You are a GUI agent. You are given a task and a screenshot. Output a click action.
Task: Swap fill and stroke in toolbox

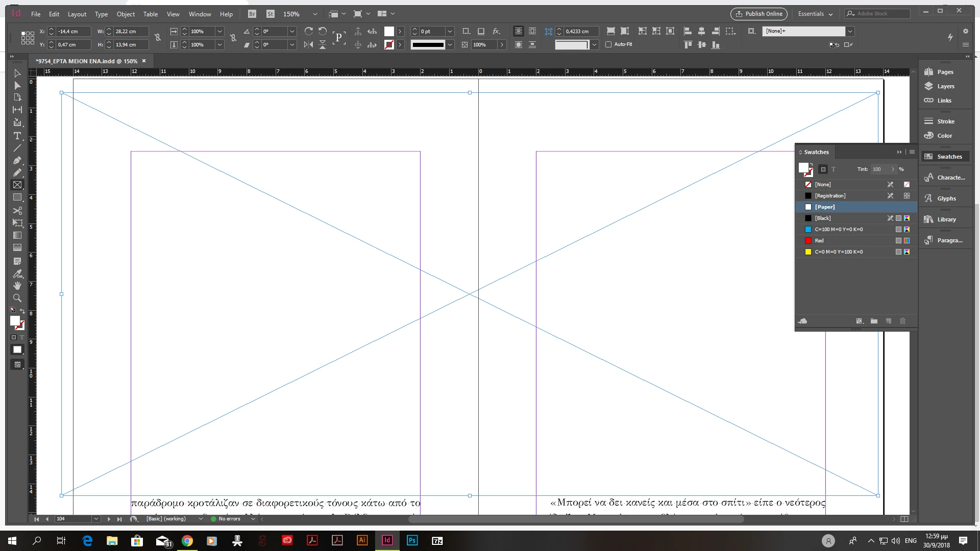pyautogui.click(x=22, y=311)
